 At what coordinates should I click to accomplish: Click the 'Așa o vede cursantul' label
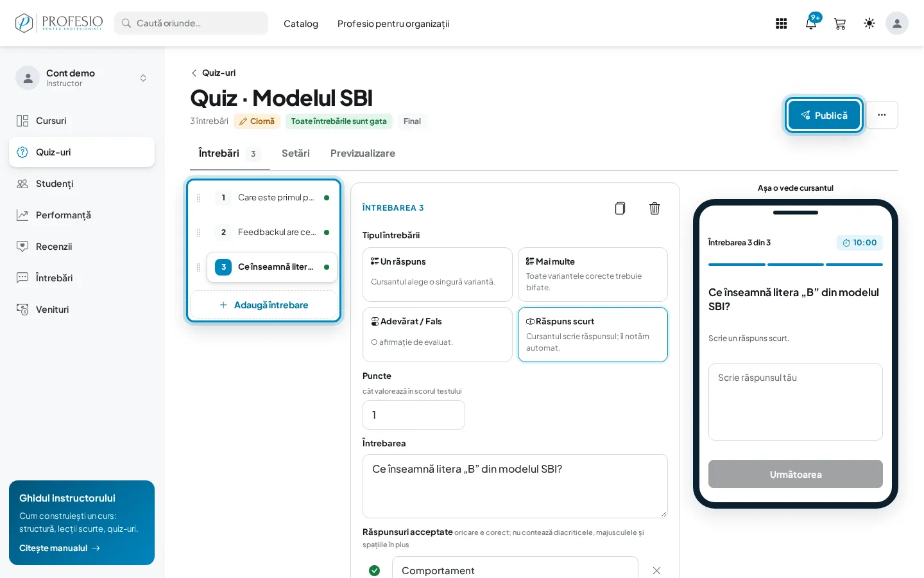pyautogui.click(x=796, y=188)
